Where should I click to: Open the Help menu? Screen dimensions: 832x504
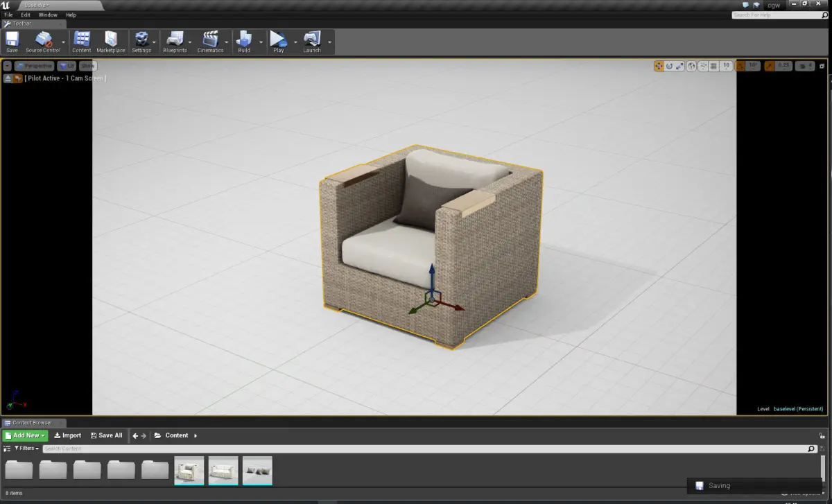(71, 15)
